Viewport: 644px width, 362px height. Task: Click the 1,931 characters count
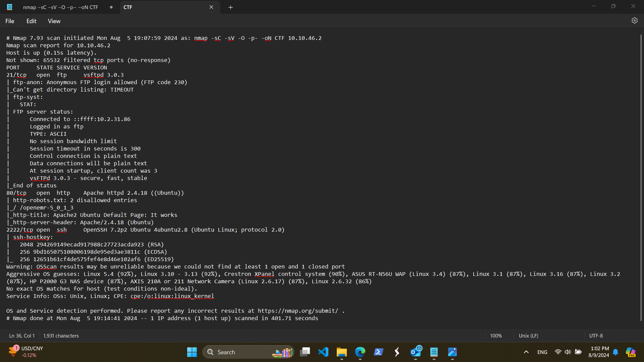click(61, 336)
